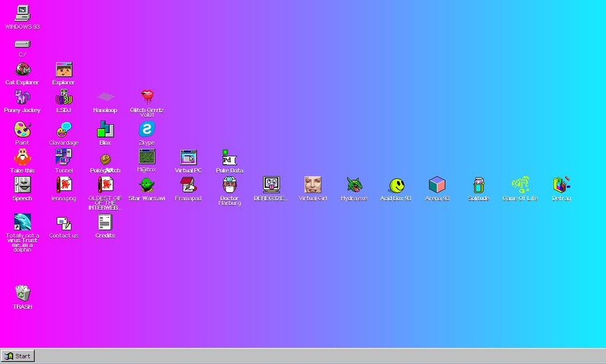Open the Cat Explorer icon
The image size is (606, 364).
tap(22, 70)
